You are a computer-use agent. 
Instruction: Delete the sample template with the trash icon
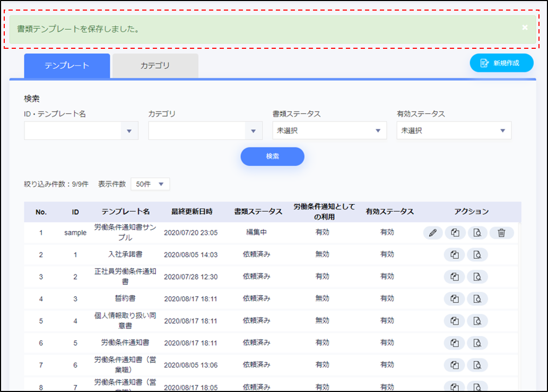501,233
